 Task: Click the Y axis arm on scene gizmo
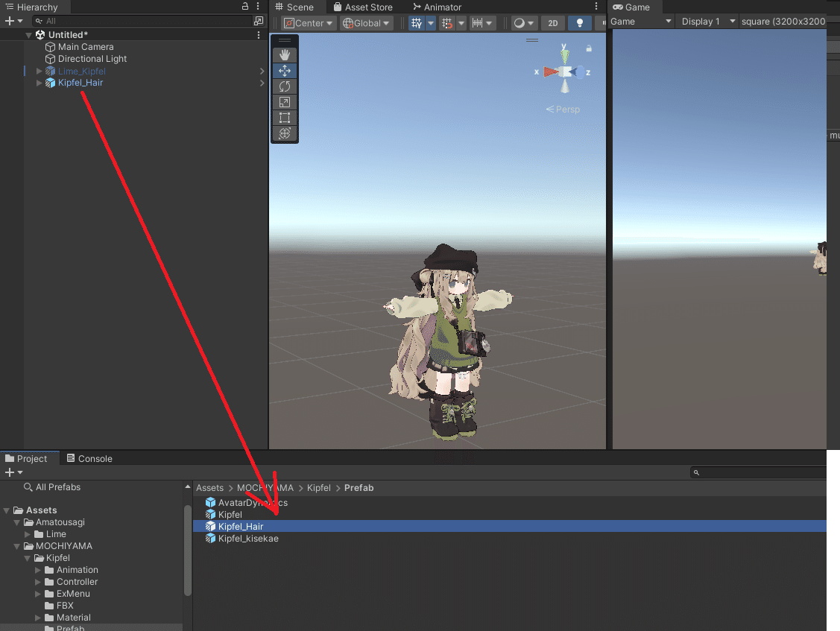563,55
